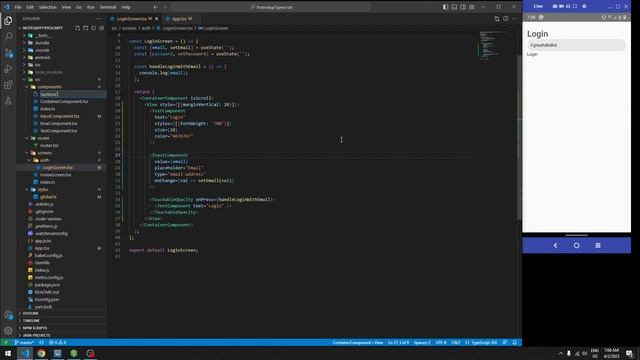This screenshot has width=640, height=360.
Task: Expand the android folder
Action: point(42,58)
